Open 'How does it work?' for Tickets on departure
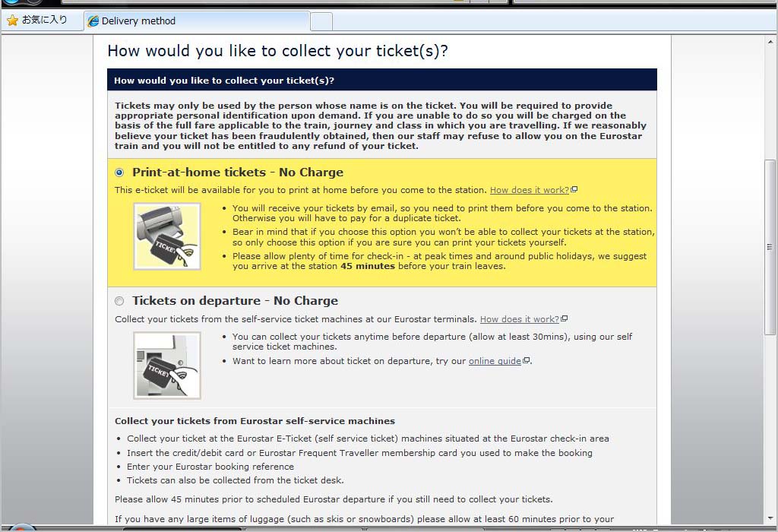Viewport: 778px width, 532px height. pyautogui.click(x=519, y=319)
